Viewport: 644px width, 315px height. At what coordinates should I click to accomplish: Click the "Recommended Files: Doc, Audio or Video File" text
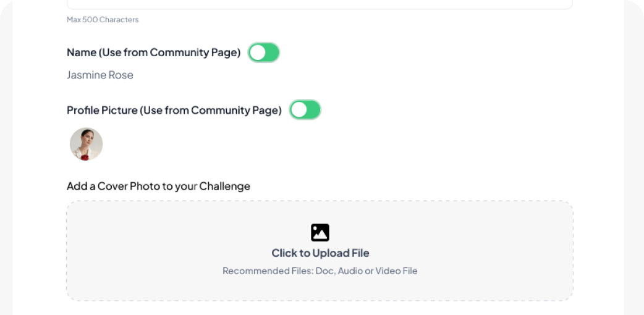pos(320,271)
